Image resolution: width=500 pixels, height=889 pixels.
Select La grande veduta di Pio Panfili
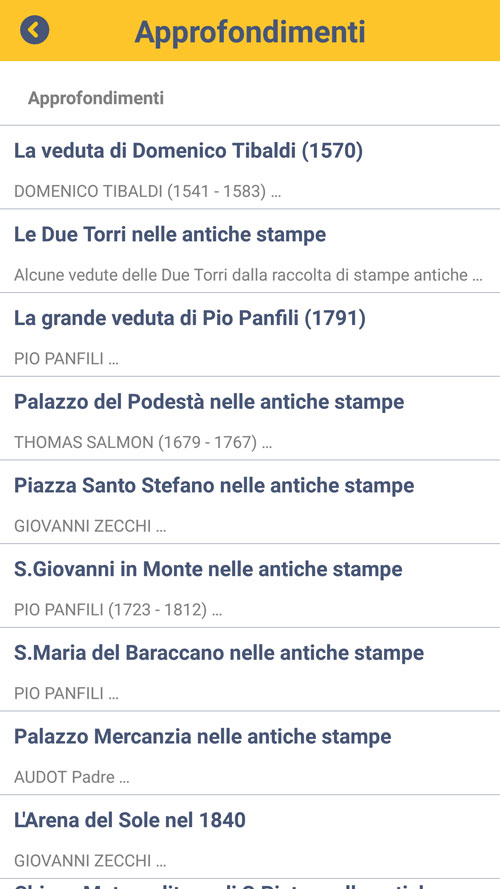(x=250, y=335)
